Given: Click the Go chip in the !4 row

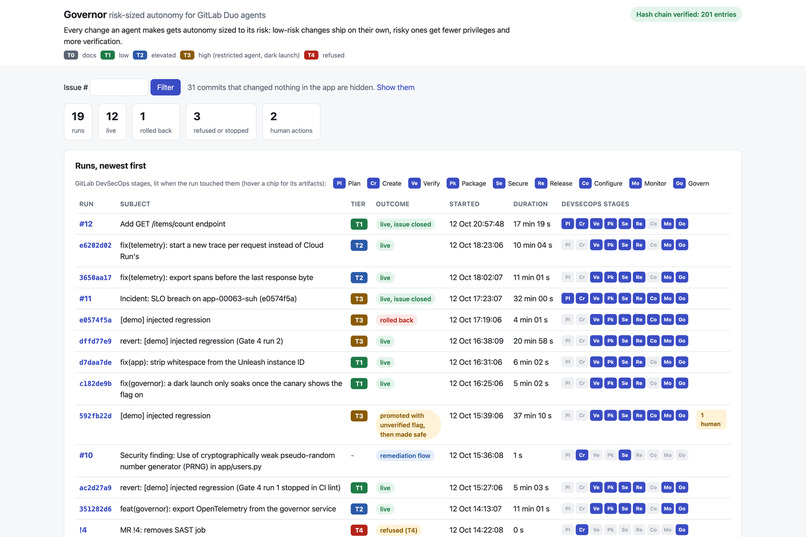Looking at the screenshot, I should pos(682,530).
